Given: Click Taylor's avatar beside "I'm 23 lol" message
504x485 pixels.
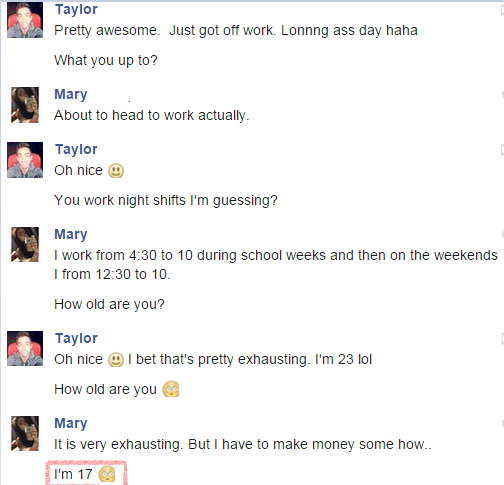Looking at the screenshot, I should tap(25, 349).
